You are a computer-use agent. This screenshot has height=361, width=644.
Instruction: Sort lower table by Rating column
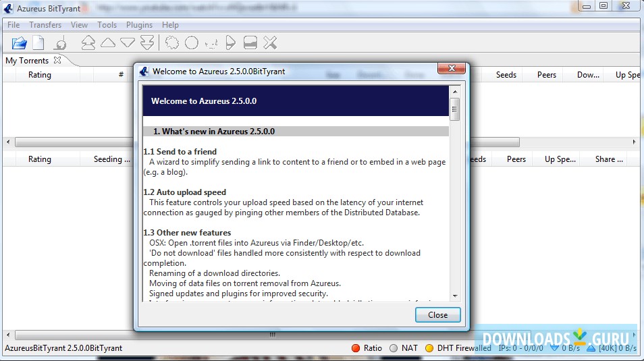[40, 159]
